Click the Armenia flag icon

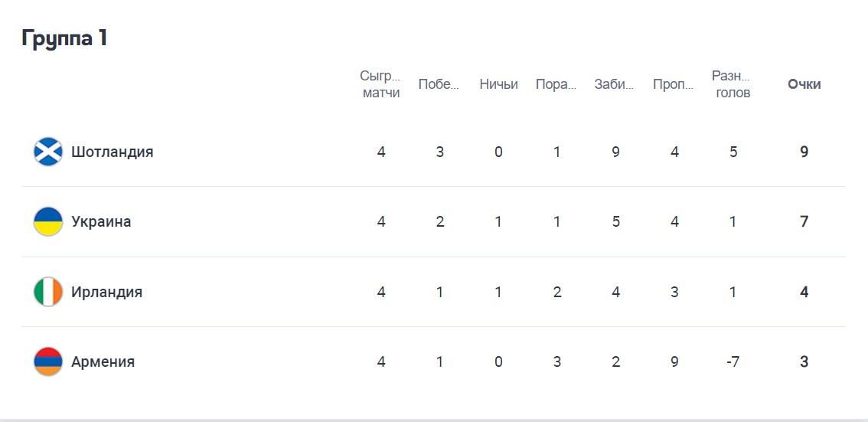(48, 361)
